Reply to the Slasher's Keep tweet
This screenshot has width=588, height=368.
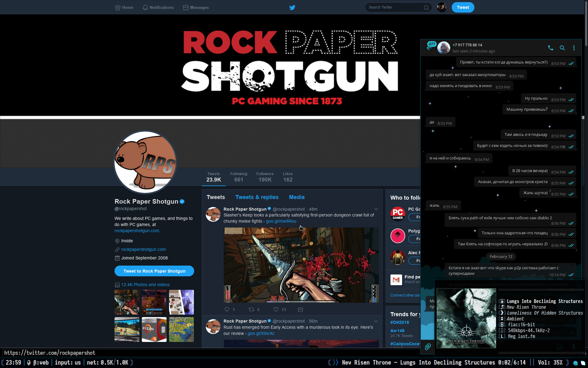point(227,309)
